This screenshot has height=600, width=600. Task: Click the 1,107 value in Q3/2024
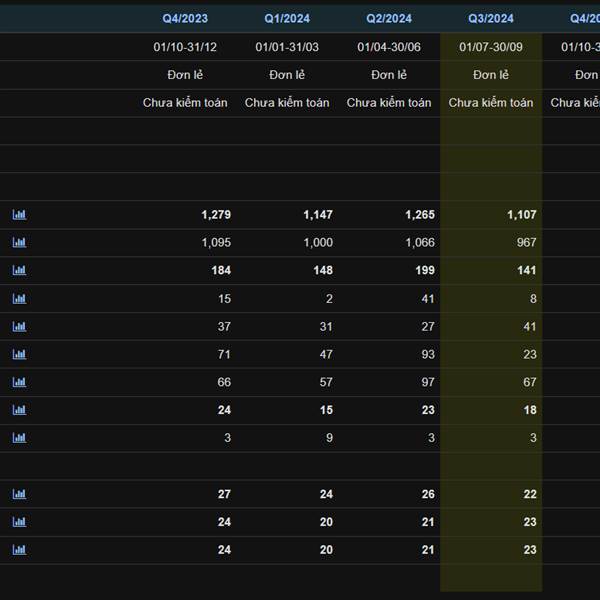point(521,214)
